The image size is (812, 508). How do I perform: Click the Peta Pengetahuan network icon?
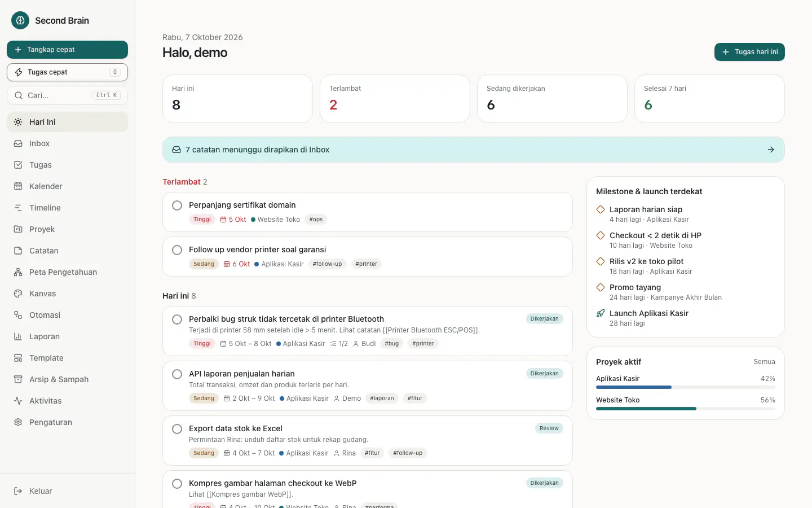18,272
